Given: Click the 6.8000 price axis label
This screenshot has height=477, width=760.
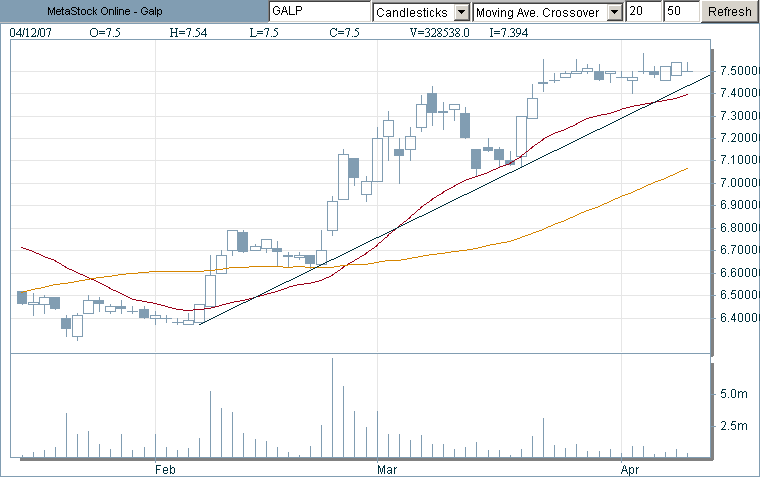Looking at the screenshot, I should (x=739, y=228).
